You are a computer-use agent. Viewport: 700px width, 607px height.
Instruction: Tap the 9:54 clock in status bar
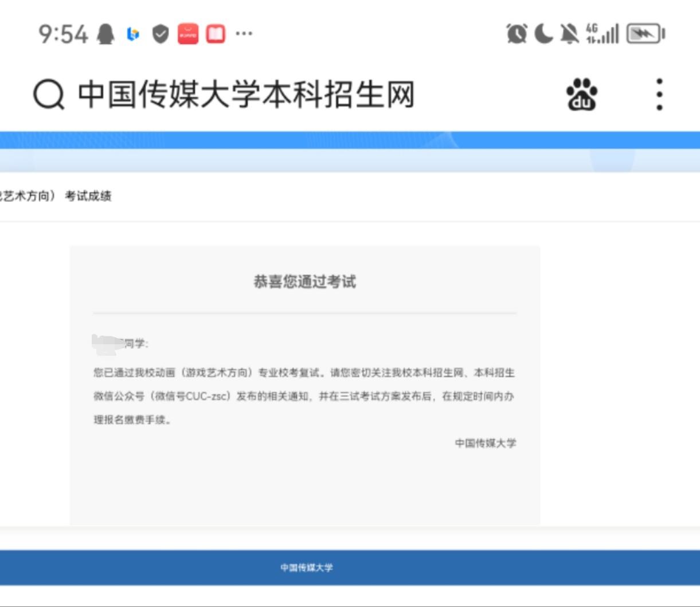coord(63,34)
